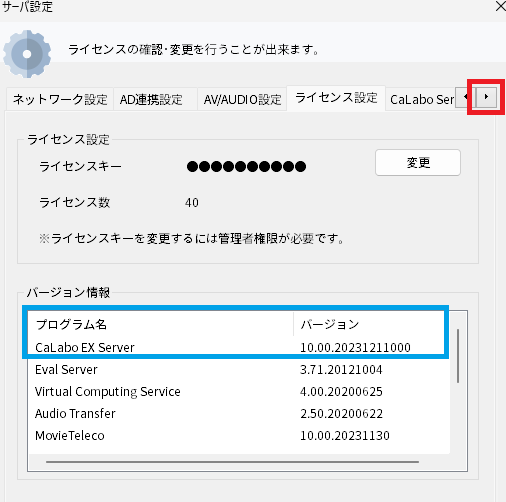Select the Eval Server row
Screen dimensions: 506x502
239,369
